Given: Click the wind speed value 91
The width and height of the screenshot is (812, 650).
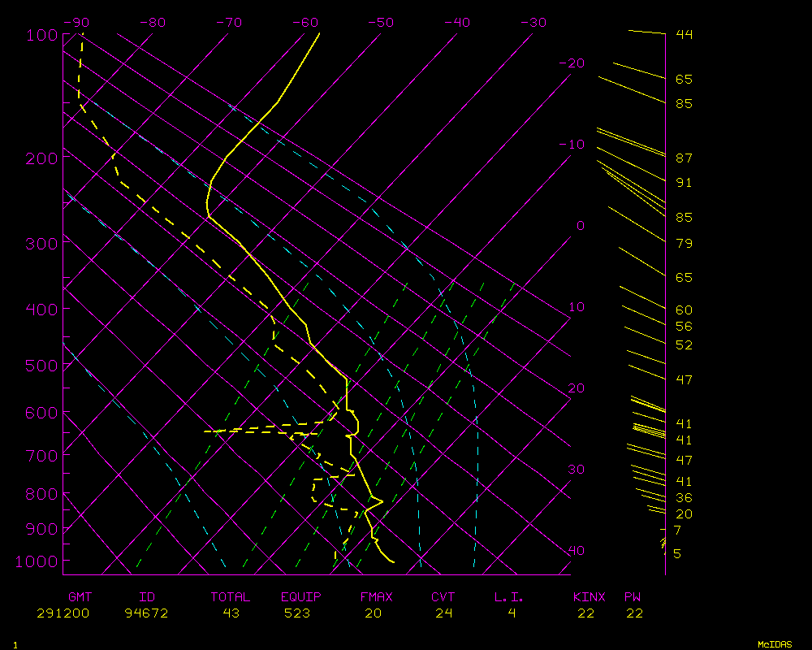Looking at the screenshot, I should coord(684,183).
